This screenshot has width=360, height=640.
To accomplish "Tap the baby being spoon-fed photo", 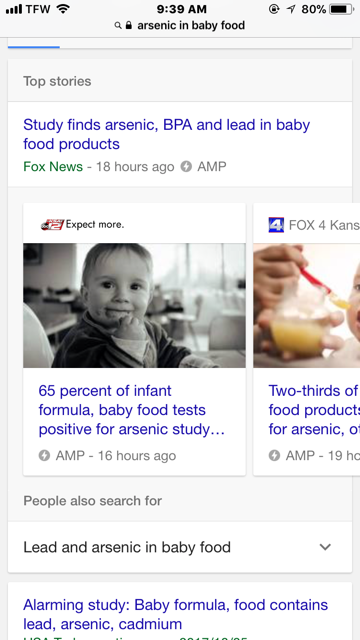I will tap(307, 305).
